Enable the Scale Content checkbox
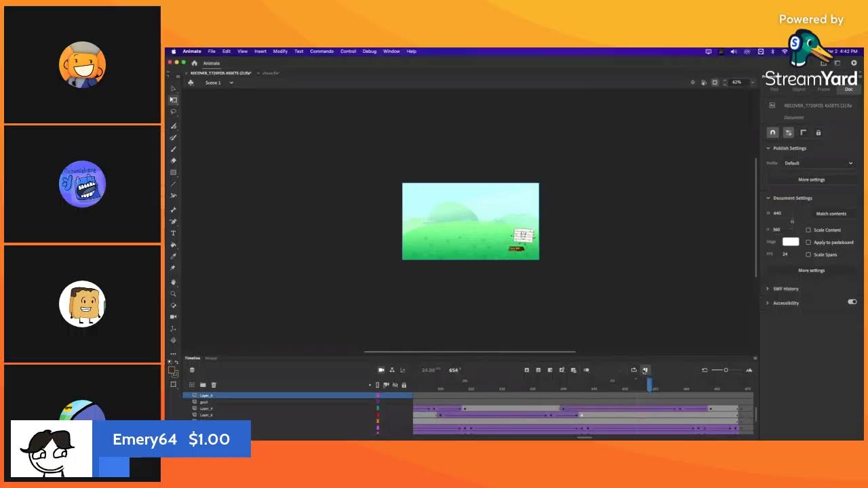The width and height of the screenshot is (868, 488). [x=808, y=230]
